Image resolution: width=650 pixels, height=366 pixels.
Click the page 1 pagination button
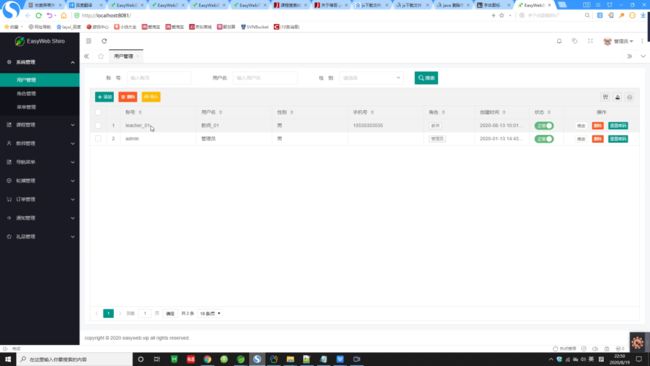click(x=109, y=313)
